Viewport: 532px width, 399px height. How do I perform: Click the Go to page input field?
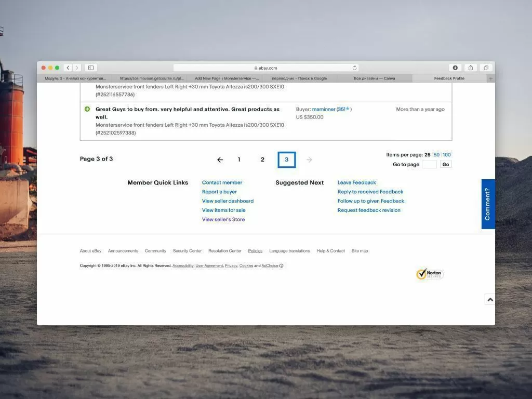click(x=429, y=165)
